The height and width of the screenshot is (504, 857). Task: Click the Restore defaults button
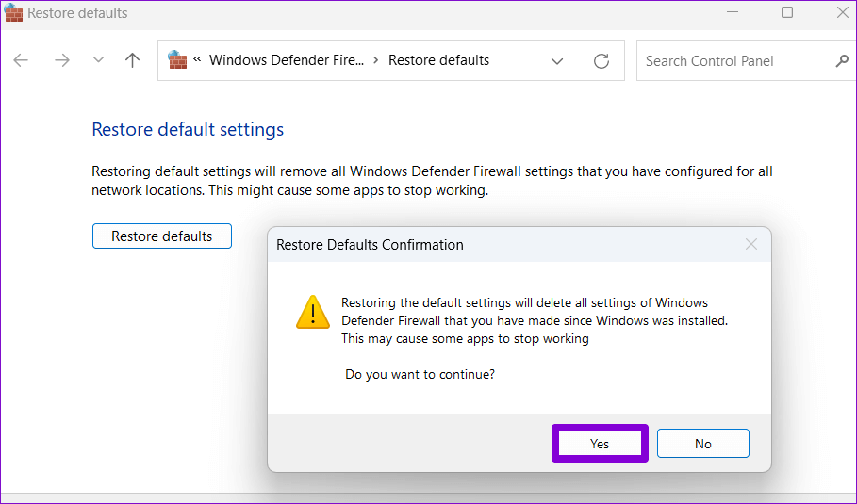[162, 236]
